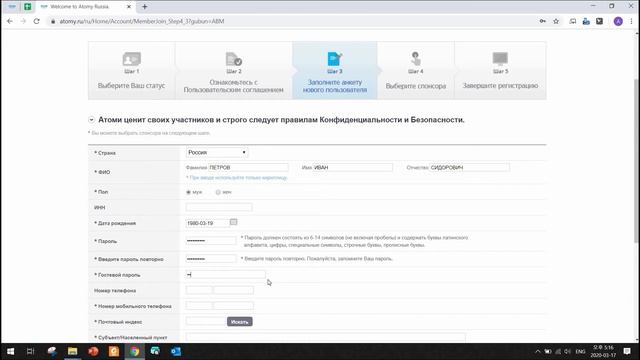Screen dimensions: 640x360
Task: Open the taskbar clock and date
Action: pos(603,351)
